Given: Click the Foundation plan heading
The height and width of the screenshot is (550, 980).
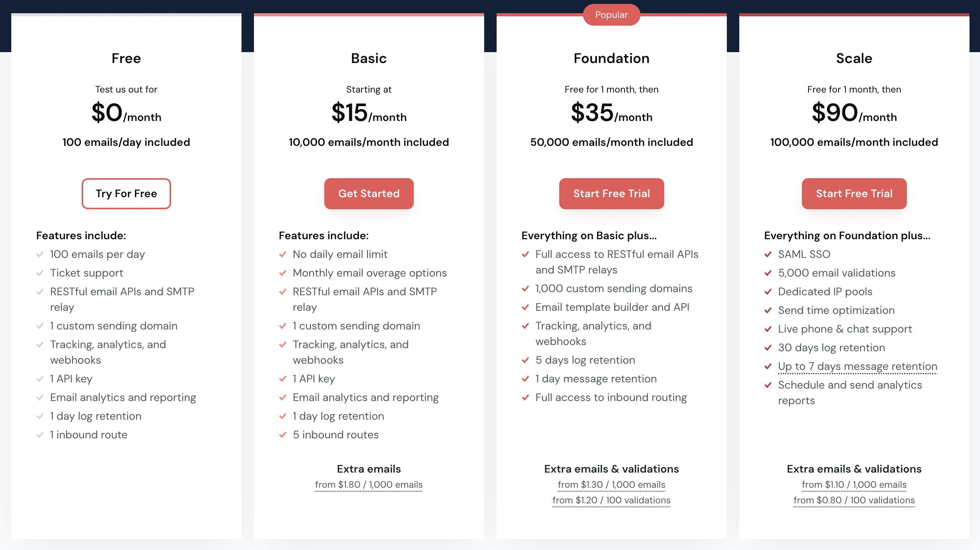Looking at the screenshot, I should click(611, 58).
